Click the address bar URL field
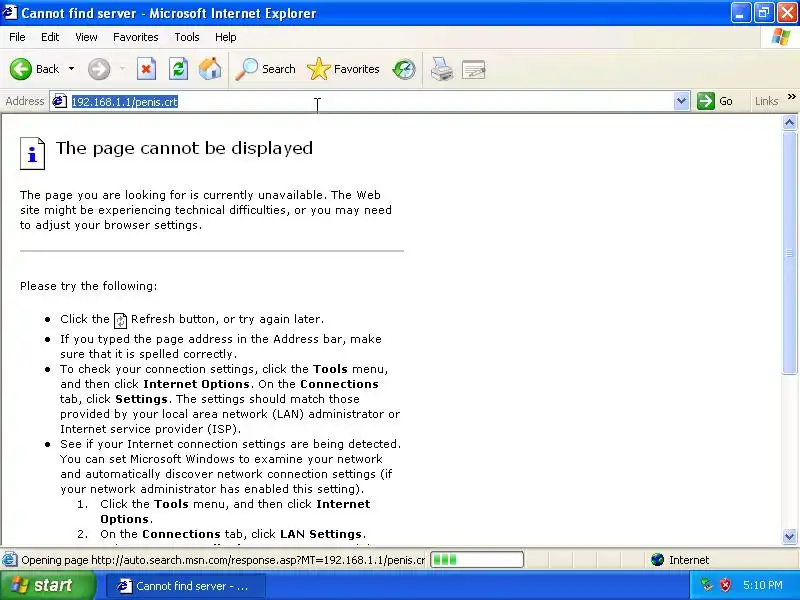This screenshot has height=600, width=800. (370, 102)
